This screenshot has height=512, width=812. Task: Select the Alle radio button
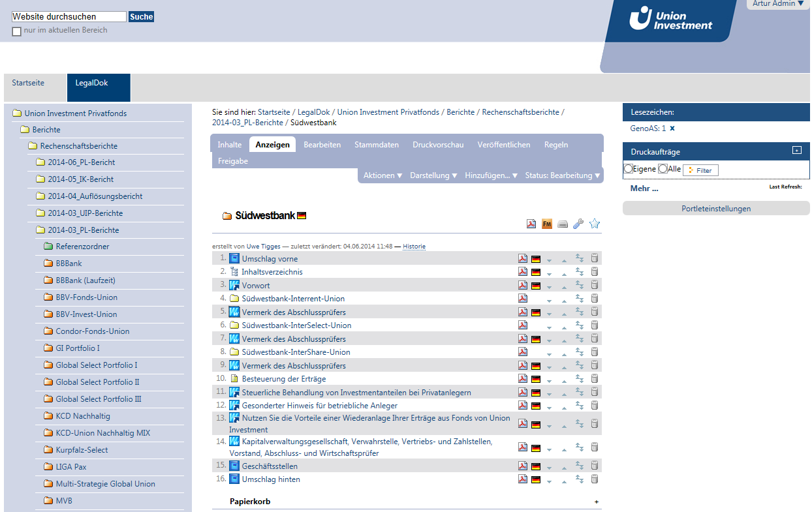click(663, 169)
